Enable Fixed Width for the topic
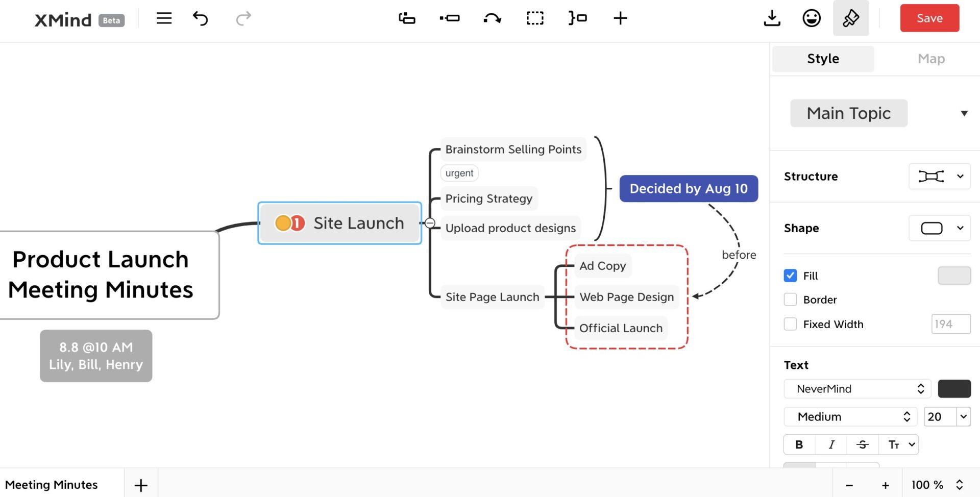 pyautogui.click(x=790, y=324)
